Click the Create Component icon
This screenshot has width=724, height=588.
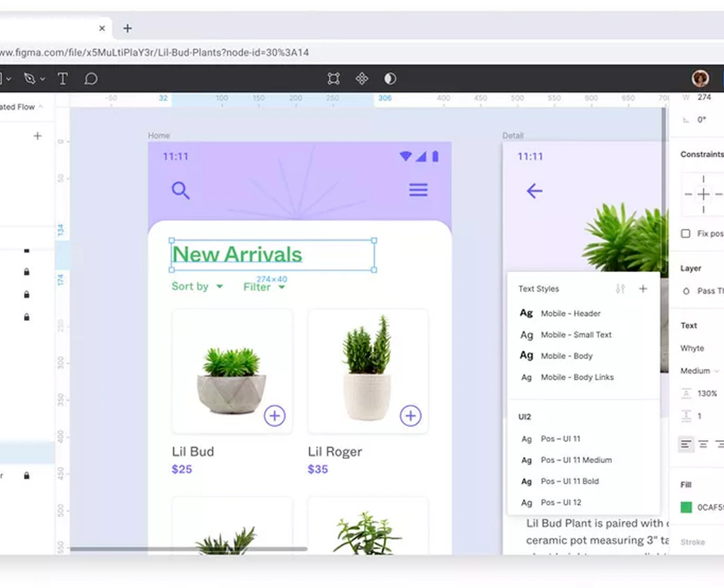click(362, 79)
